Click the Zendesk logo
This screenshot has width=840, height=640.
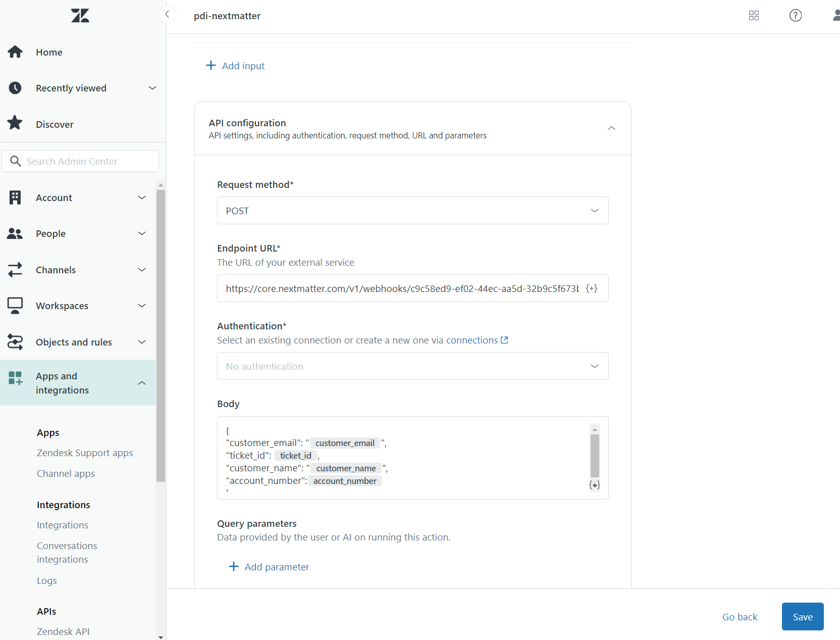point(80,16)
